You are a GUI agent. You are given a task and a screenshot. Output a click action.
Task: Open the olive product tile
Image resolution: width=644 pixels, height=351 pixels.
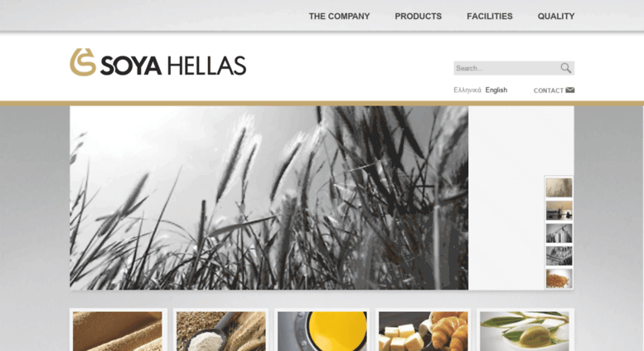point(525,331)
